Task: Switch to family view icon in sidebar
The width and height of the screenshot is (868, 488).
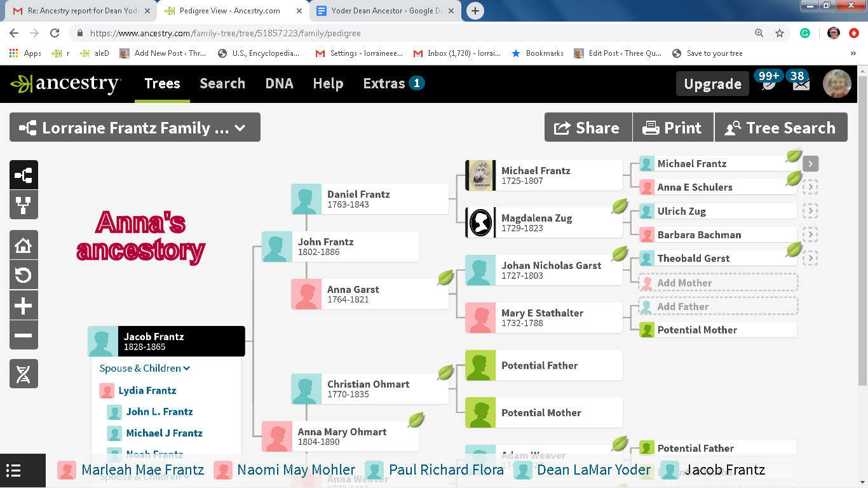Action: [x=24, y=205]
